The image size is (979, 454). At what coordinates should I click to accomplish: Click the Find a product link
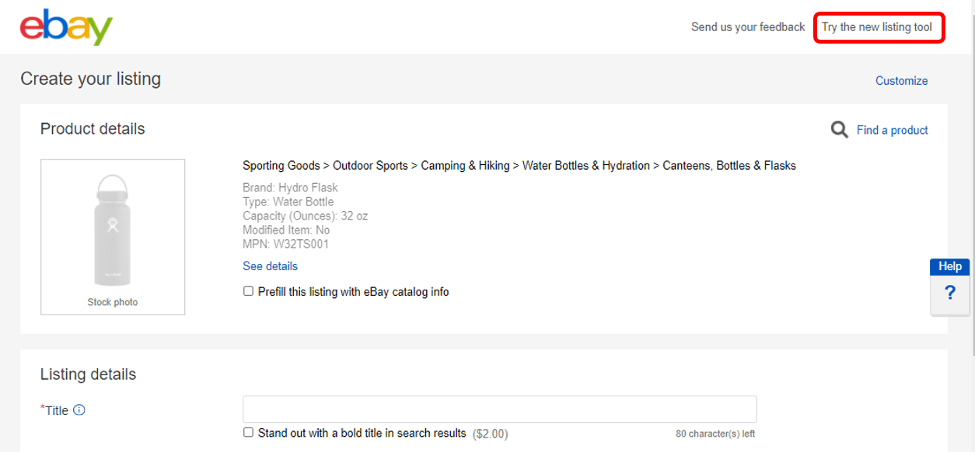[x=892, y=130]
